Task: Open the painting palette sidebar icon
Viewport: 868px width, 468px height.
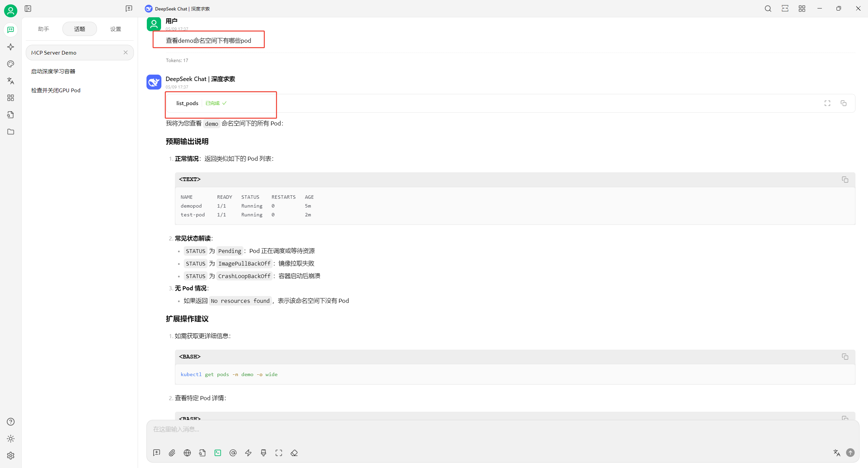Action: (x=11, y=64)
